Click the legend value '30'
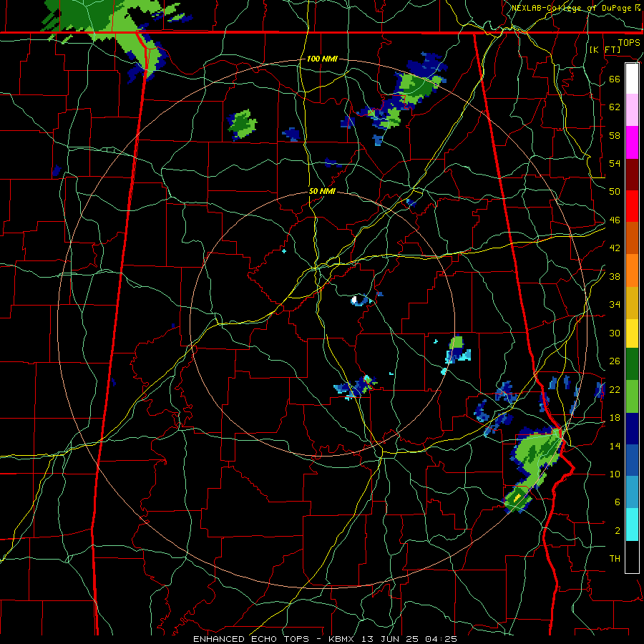The height and width of the screenshot is (644, 644). click(x=615, y=333)
